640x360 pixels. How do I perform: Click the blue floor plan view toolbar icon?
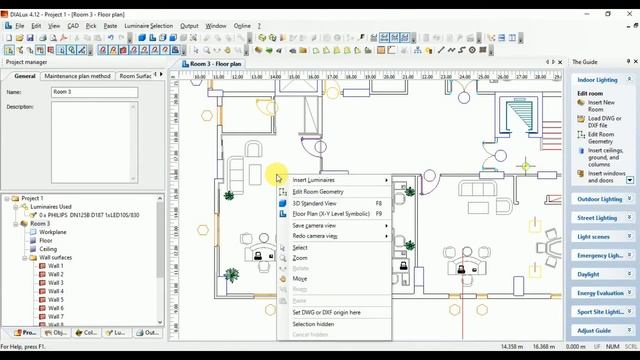(152, 38)
